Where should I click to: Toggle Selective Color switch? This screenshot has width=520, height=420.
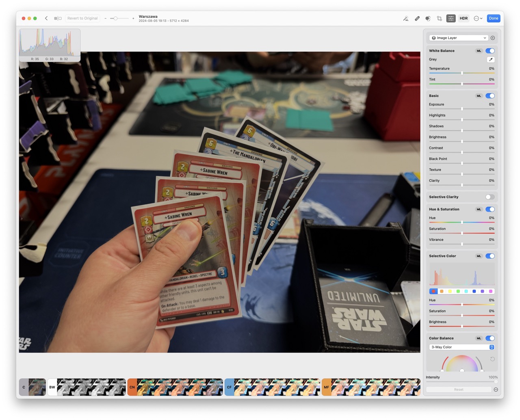[490, 256]
